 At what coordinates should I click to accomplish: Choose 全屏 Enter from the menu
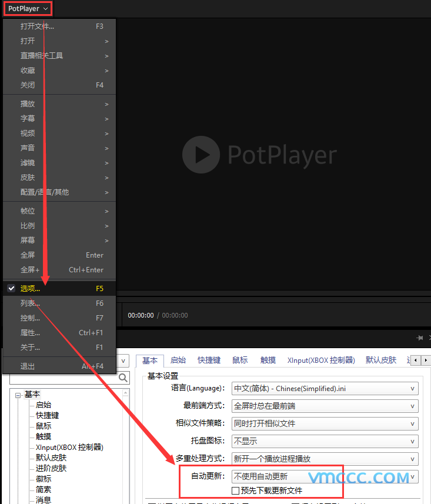click(59, 255)
